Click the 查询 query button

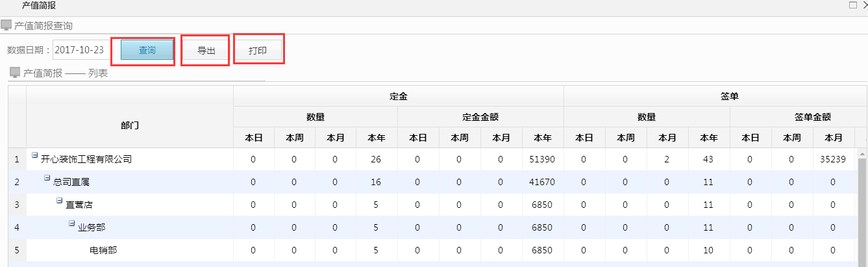(147, 51)
